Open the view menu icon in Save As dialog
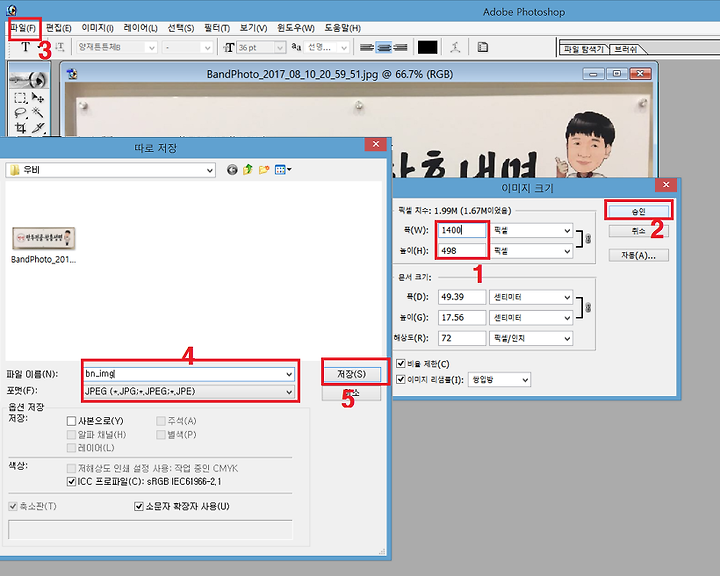Viewport: 720px width, 576px height. pos(282,170)
